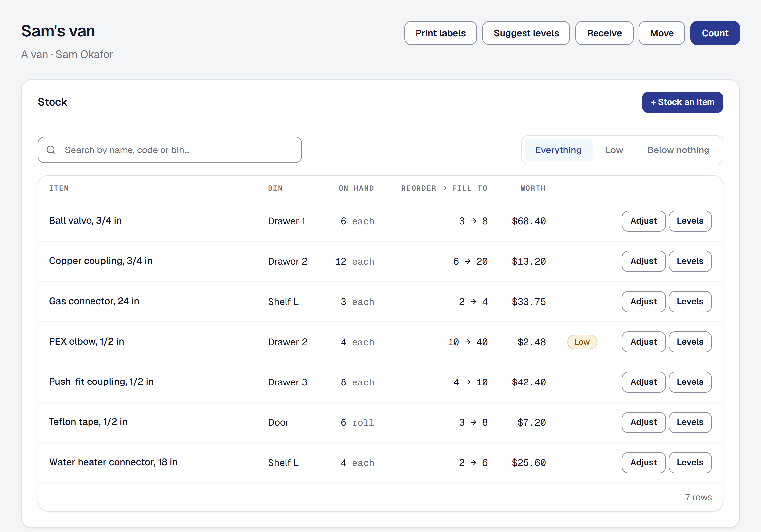
Task: Open Levels for Copper coupling
Action: [x=690, y=261]
